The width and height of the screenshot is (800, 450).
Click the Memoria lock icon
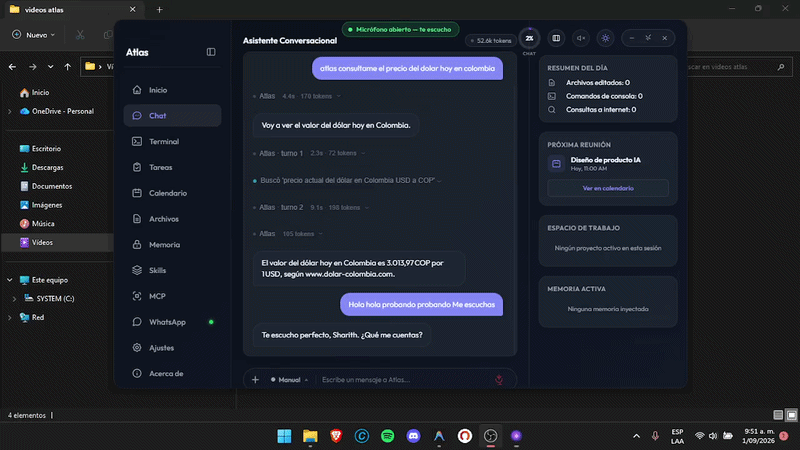pyautogui.click(x=137, y=244)
